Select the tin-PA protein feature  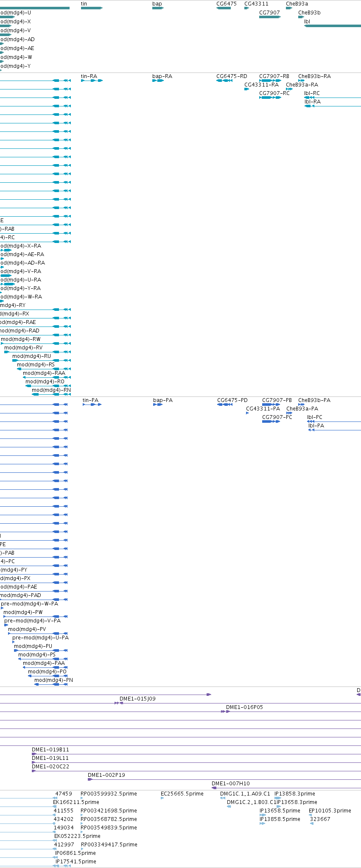92,405
